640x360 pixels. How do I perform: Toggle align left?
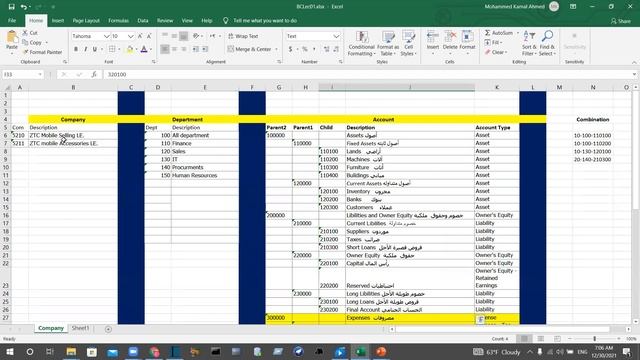(x=165, y=49)
